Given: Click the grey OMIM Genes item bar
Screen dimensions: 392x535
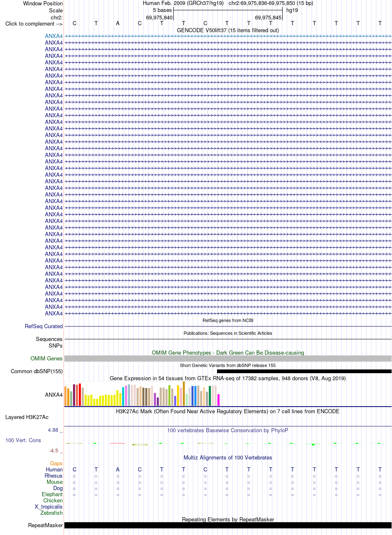Looking at the screenshot, I should point(228,359).
